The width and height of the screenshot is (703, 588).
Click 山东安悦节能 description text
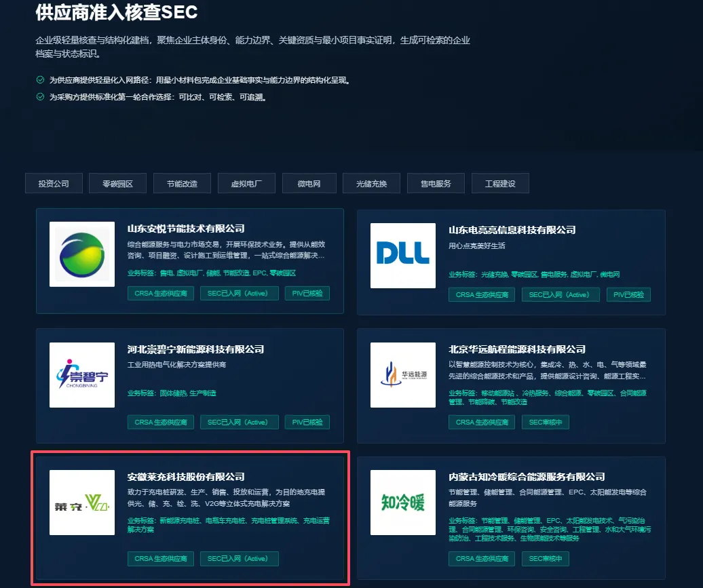coord(227,250)
